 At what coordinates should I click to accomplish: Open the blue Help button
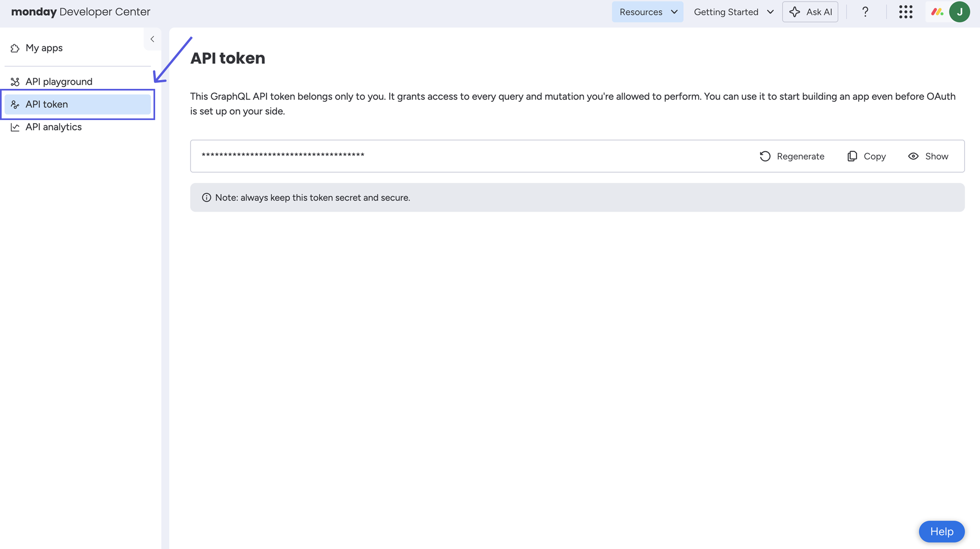pyautogui.click(x=941, y=531)
